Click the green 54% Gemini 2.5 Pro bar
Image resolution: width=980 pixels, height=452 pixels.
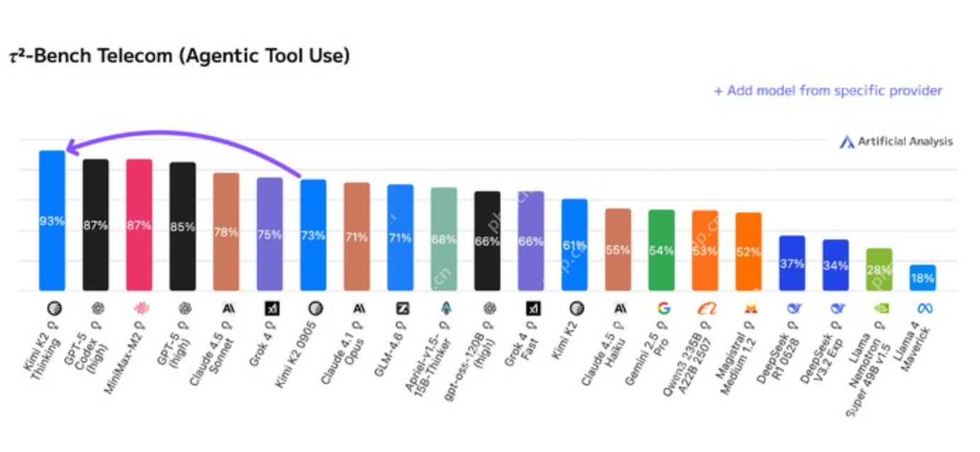(x=661, y=250)
